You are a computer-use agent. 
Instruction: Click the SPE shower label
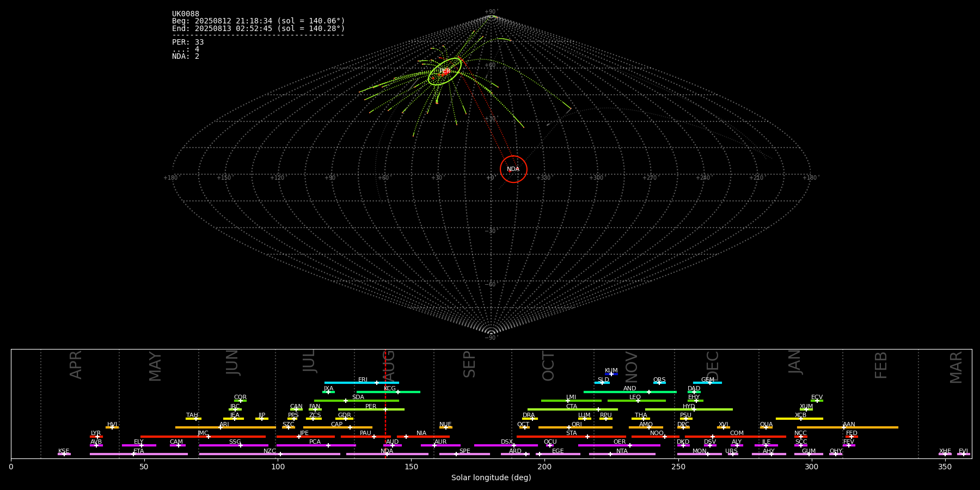click(x=464, y=451)
